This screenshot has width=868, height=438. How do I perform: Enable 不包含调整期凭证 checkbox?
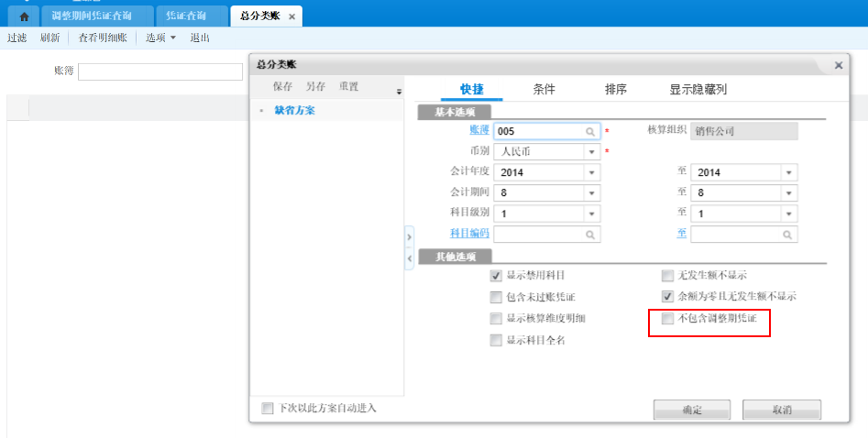[668, 319]
